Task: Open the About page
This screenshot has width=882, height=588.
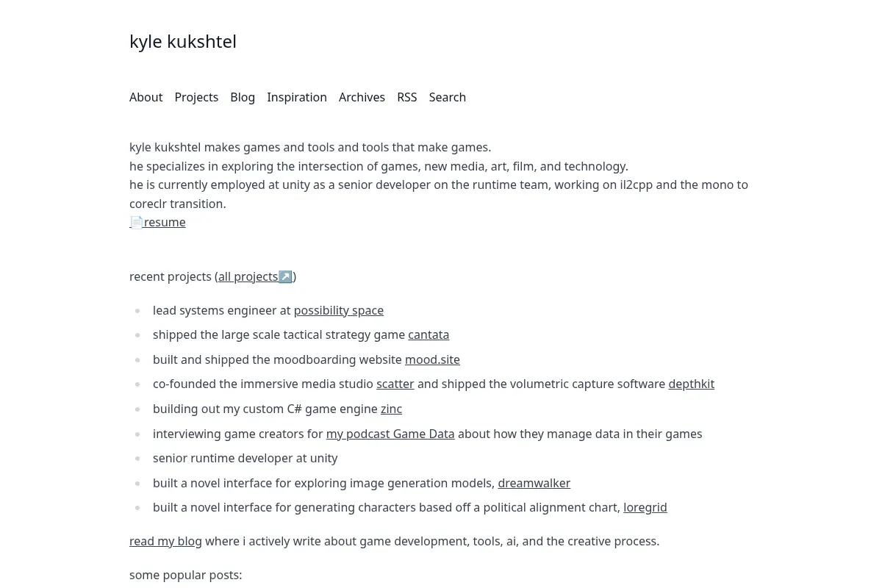Action: tap(146, 97)
